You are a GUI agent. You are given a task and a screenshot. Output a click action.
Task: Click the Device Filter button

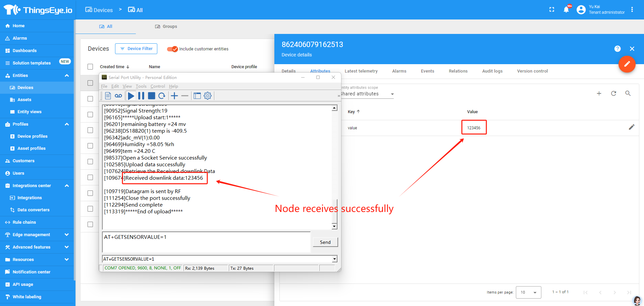(x=136, y=49)
